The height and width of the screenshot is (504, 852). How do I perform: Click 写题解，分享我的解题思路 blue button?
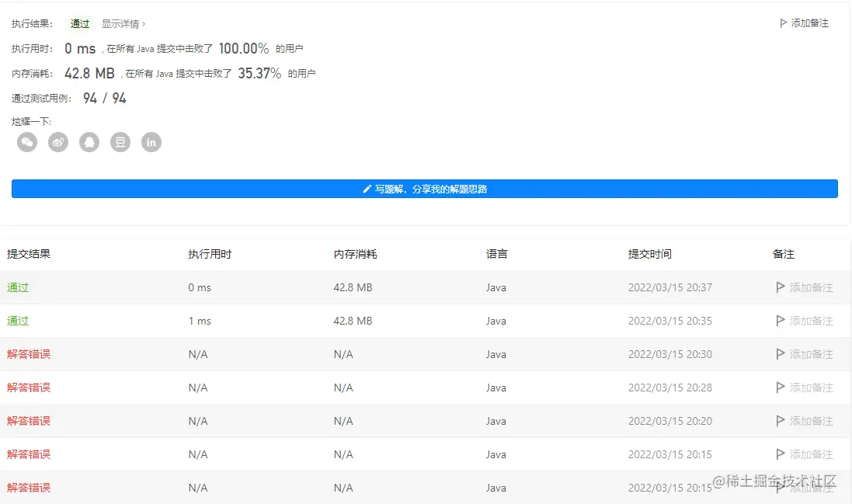coord(424,189)
